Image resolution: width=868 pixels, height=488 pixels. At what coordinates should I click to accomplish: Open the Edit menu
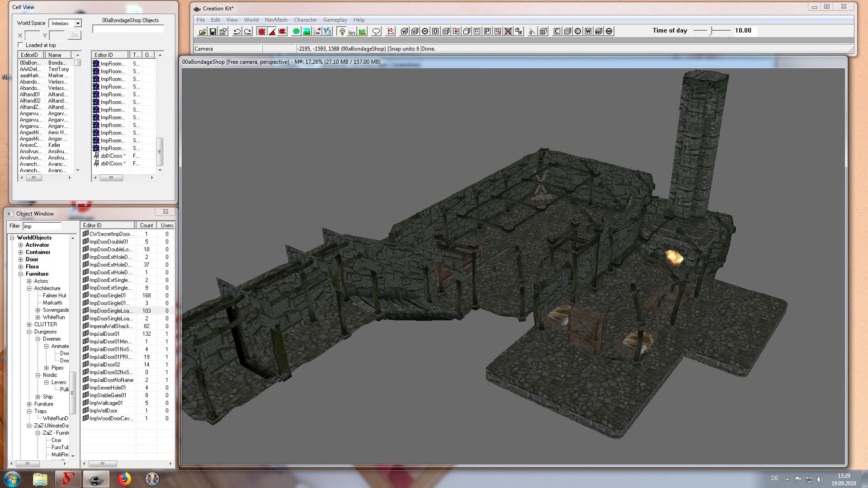pyautogui.click(x=216, y=20)
